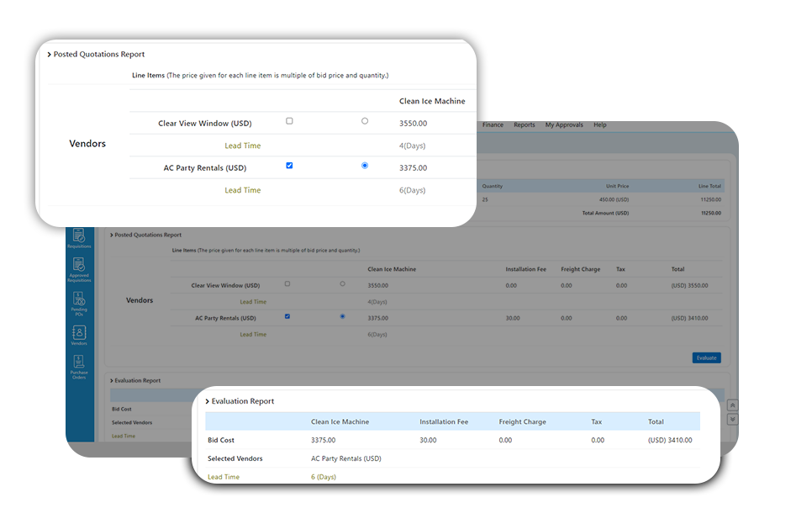Open the AC Party Rentals Lead Time link
812x524 pixels.
coord(243,190)
